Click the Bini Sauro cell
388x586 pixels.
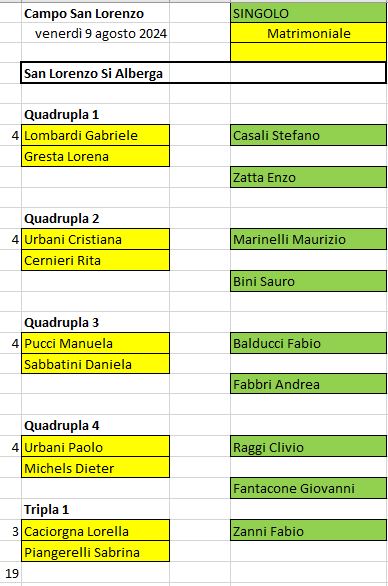pos(308,281)
